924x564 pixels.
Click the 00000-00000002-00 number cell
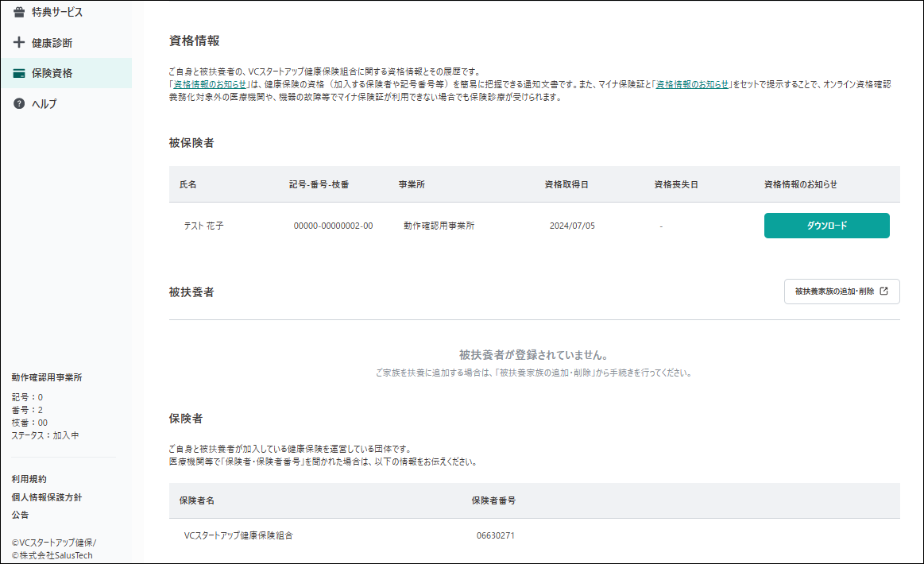pyautogui.click(x=333, y=226)
